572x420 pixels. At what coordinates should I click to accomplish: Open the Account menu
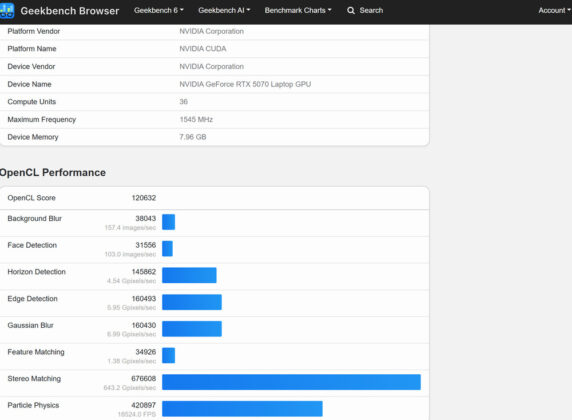[554, 11]
